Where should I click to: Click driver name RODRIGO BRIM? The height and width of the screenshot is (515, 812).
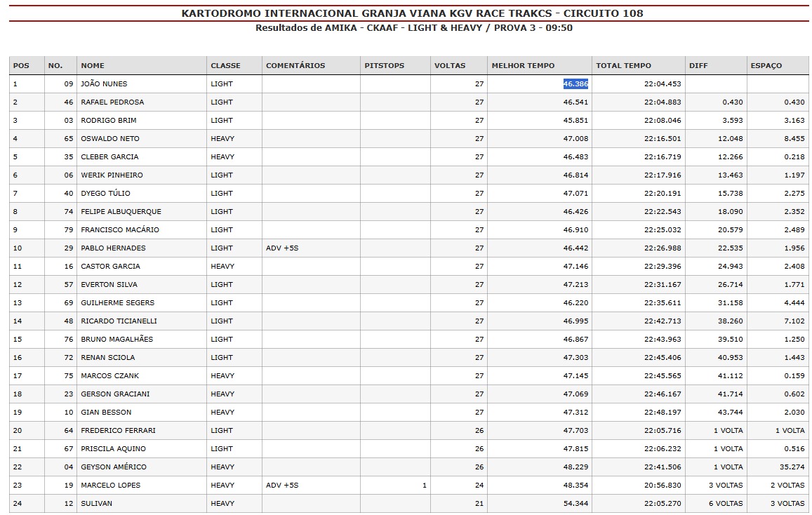click(x=108, y=120)
